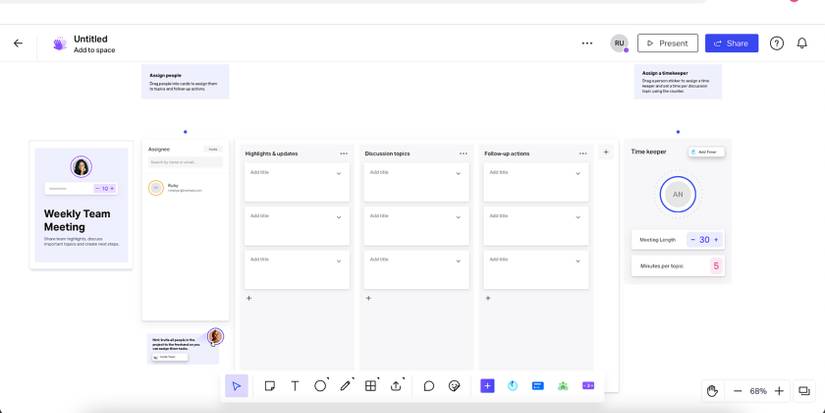This screenshot has height=413, width=825.
Task: Zoom out with the minus button
Action: click(738, 391)
